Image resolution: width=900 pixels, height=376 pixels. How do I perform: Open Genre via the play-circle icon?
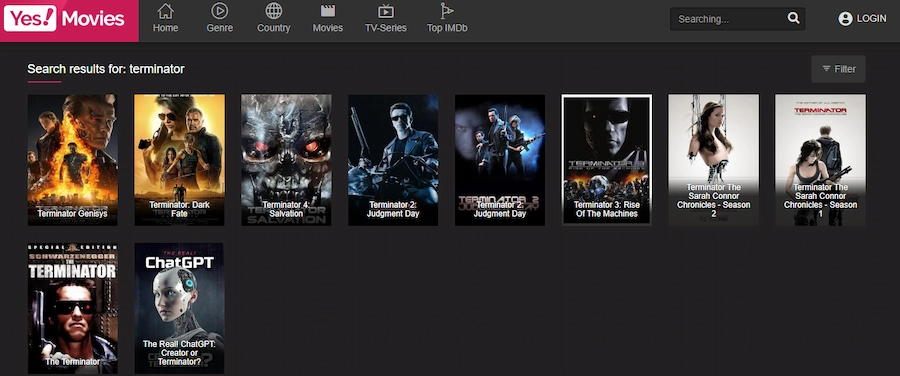point(219,11)
